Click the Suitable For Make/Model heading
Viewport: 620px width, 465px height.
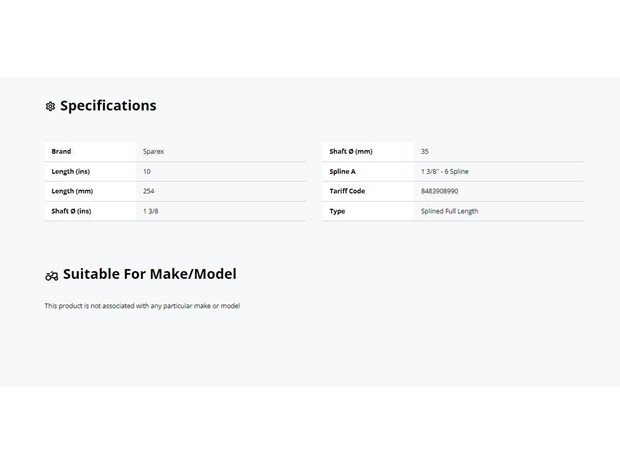tap(150, 274)
